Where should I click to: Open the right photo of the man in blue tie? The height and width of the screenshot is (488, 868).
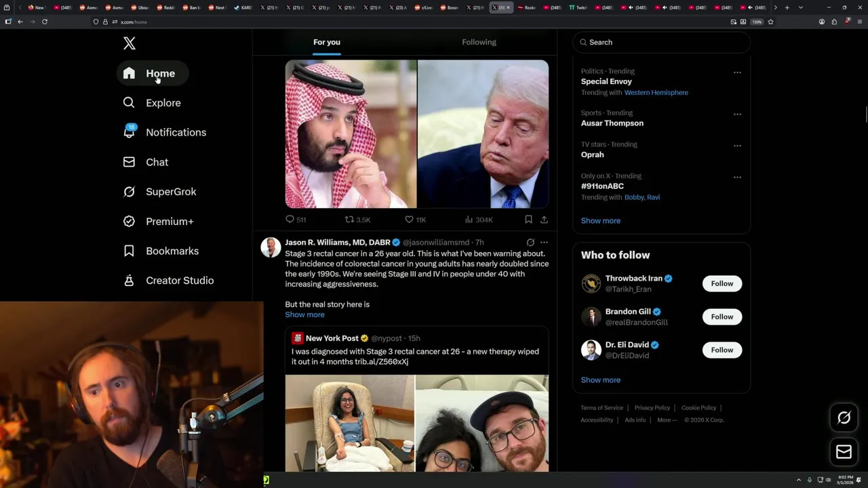483,134
